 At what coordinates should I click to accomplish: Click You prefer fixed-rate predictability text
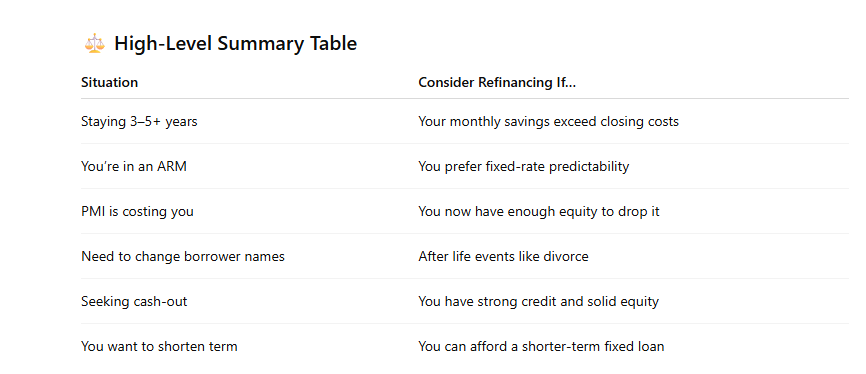coord(524,166)
